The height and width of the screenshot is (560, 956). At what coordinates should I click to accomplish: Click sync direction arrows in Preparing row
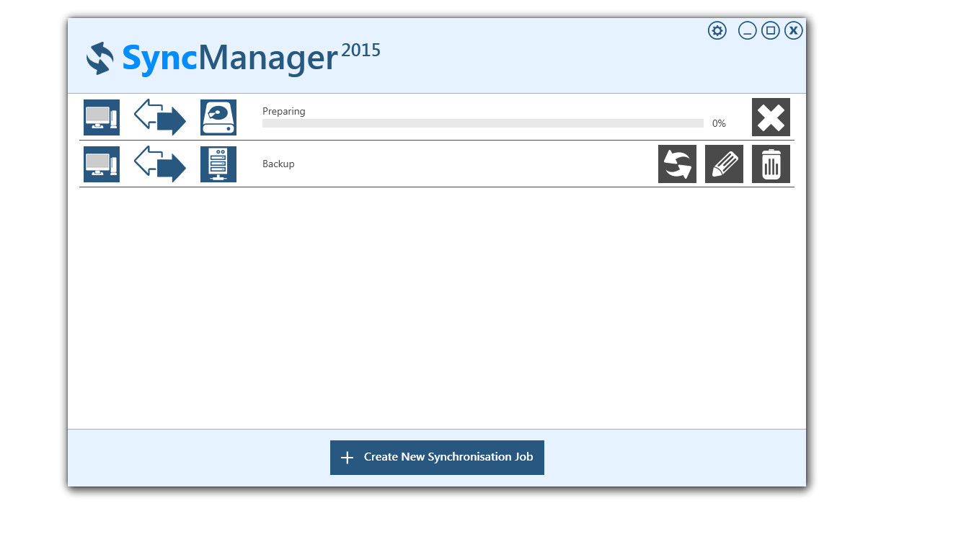click(160, 117)
